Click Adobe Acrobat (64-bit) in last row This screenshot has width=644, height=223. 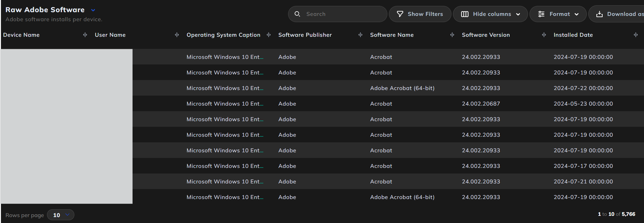tap(402, 197)
